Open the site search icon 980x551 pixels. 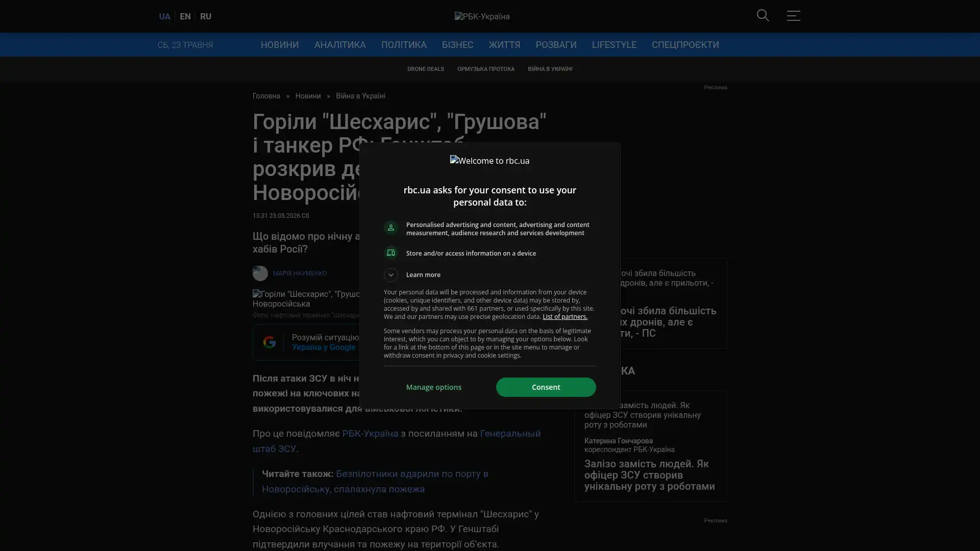tap(763, 16)
